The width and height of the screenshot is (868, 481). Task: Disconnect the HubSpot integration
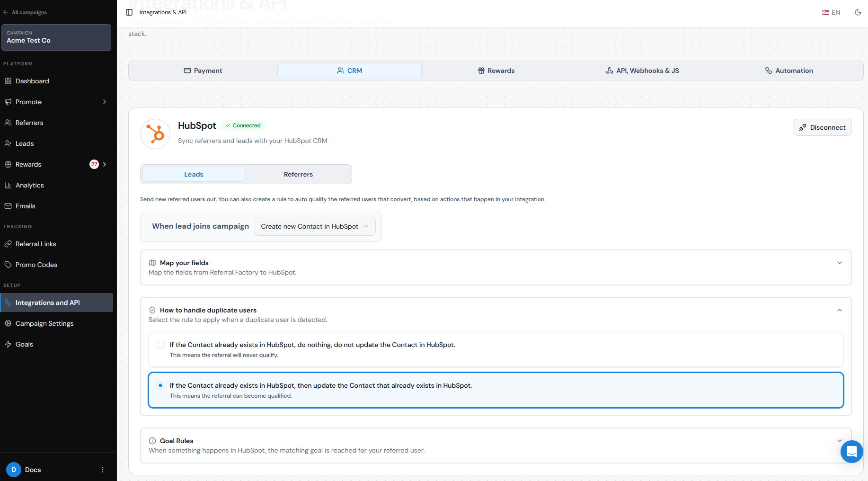click(x=822, y=127)
